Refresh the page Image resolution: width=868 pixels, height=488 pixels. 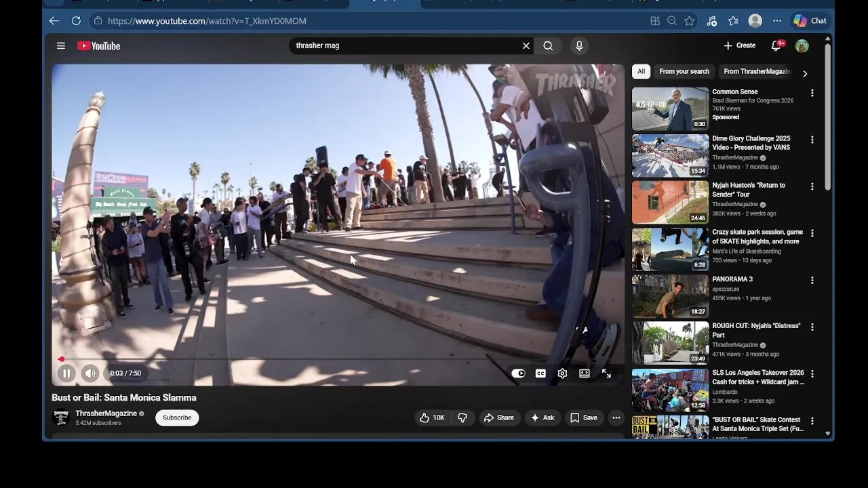point(76,21)
